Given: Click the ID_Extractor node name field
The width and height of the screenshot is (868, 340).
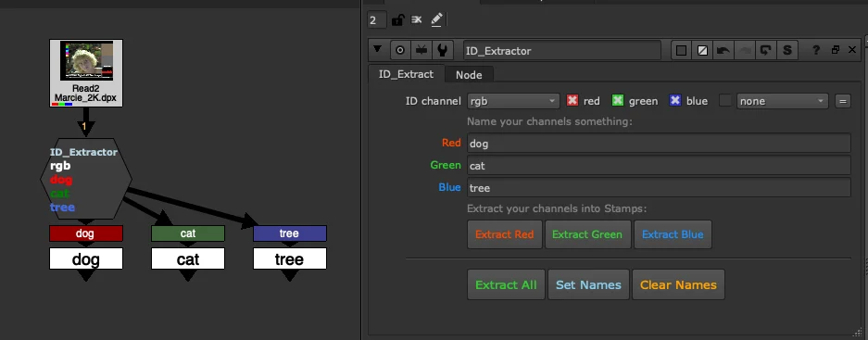Looking at the screenshot, I should click(x=562, y=50).
